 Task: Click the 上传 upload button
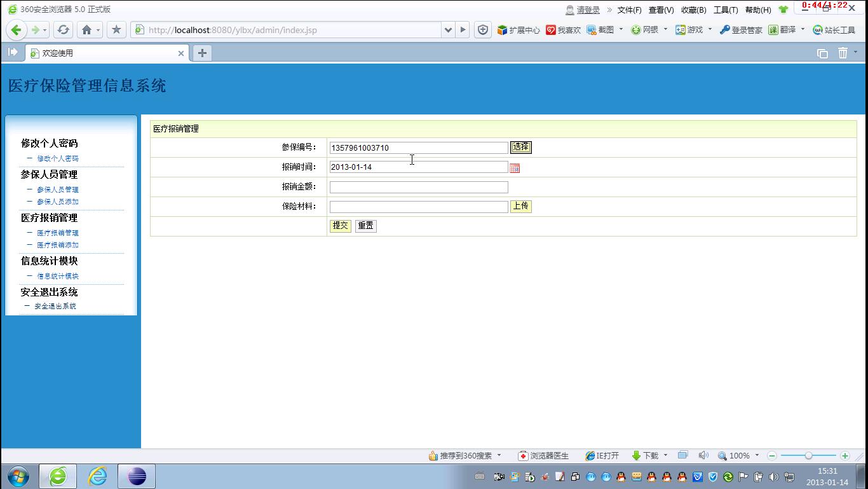tap(521, 206)
